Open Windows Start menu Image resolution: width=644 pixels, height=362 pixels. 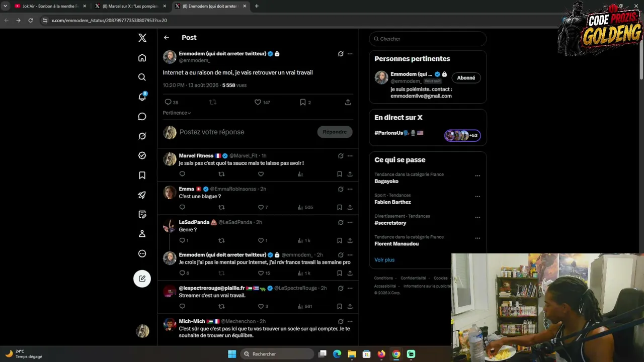click(232, 354)
